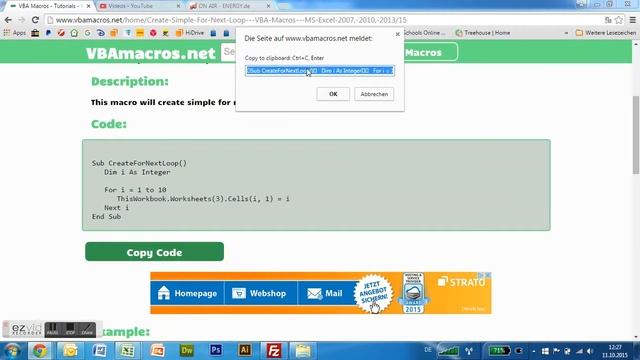Click the Description: heading
Viewport: 640px width, 360px height.
coord(130,81)
